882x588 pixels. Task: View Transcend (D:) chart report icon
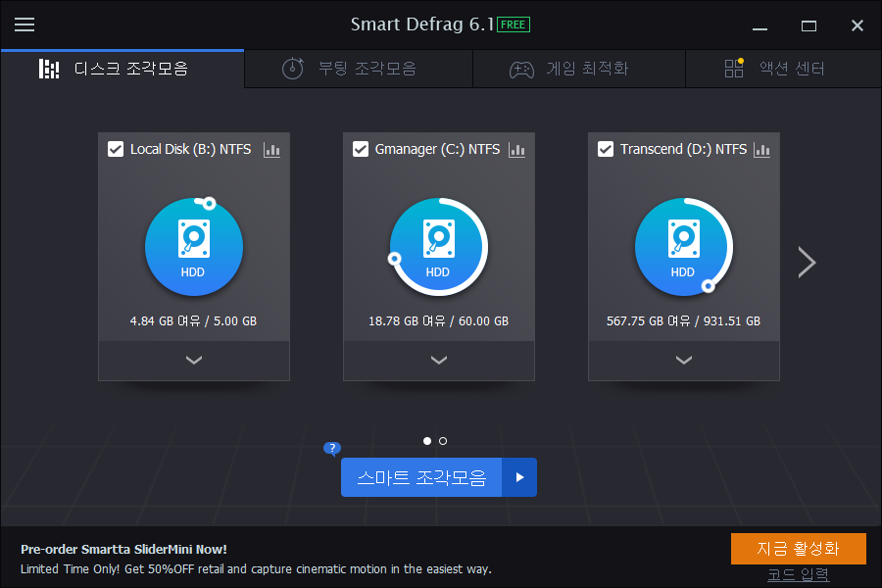point(761,150)
